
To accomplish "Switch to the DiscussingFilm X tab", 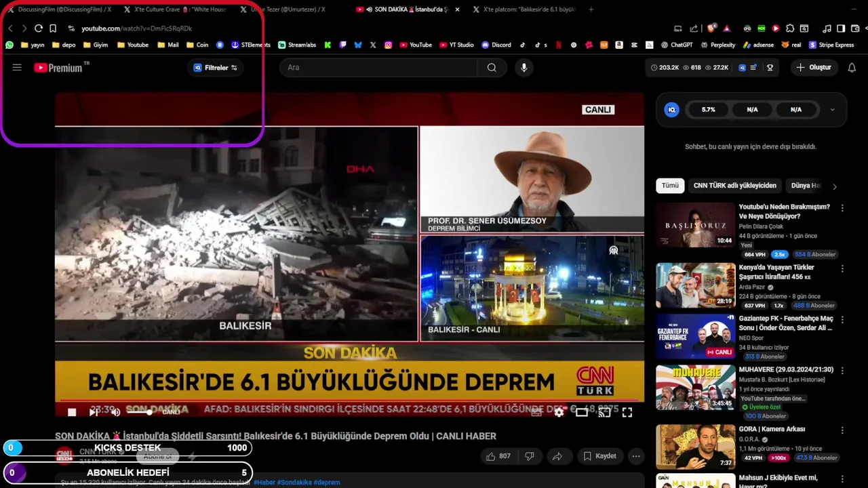I will (59, 9).
